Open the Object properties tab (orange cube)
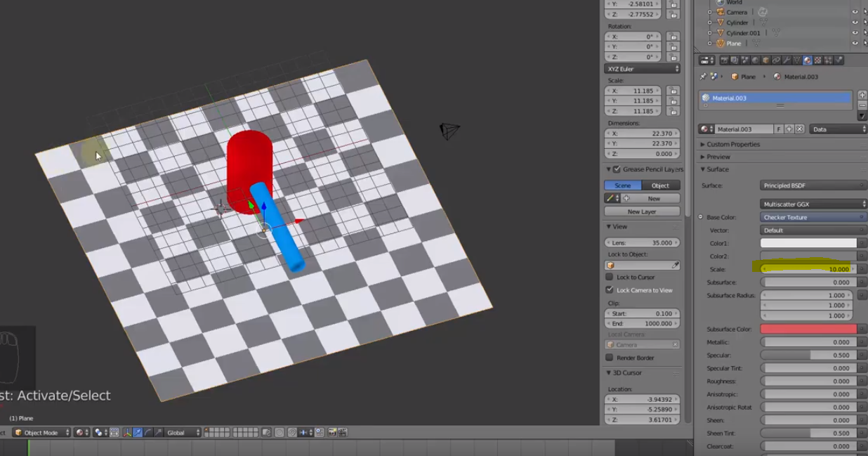The width and height of the screenshot is (868, 456). 765,60
